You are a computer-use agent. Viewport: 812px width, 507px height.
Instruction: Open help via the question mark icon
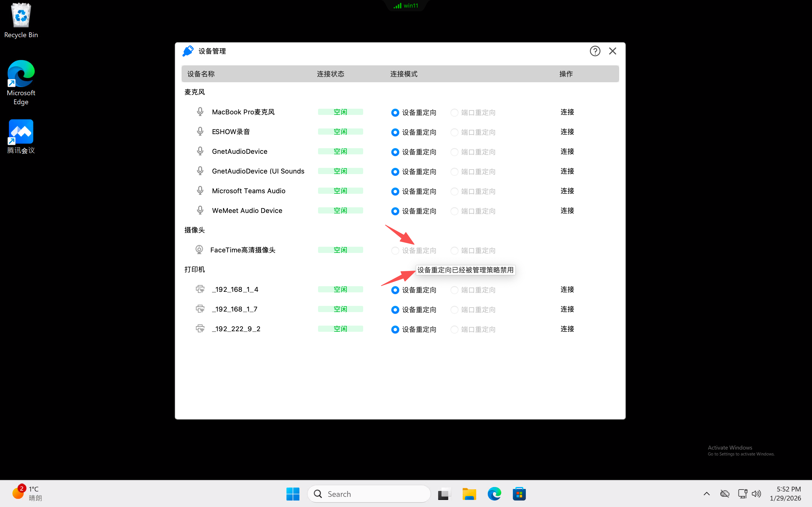pyautogui.click(x=595, y=51)
